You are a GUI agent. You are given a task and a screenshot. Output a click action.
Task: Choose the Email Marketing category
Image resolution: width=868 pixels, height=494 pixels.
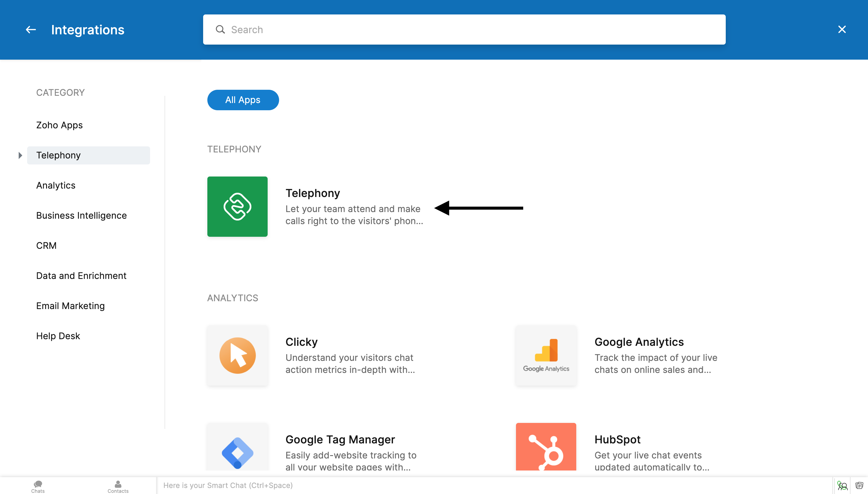coord(70,306)
